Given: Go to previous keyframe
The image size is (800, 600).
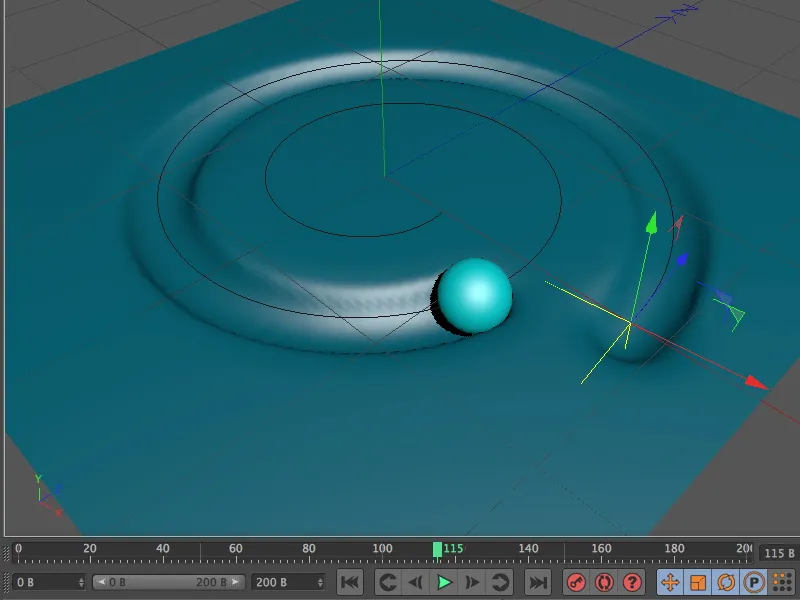Looking at the screenshot, I should (388, 582).
